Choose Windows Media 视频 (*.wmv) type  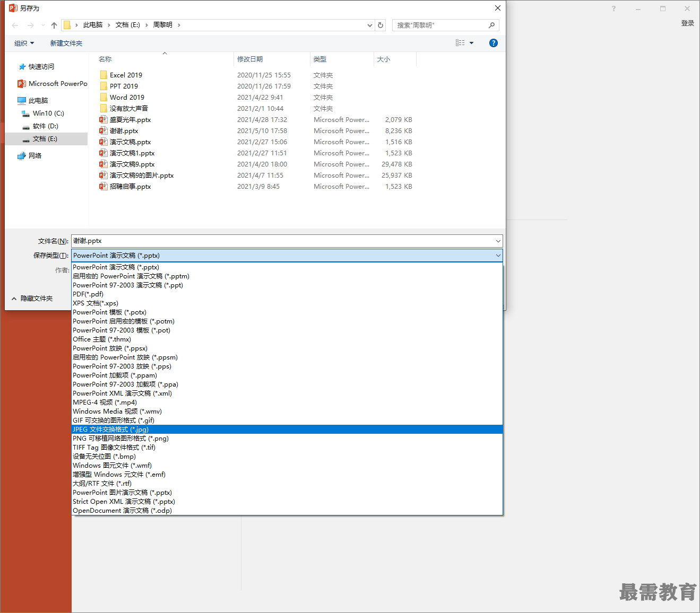click(287, 411)
